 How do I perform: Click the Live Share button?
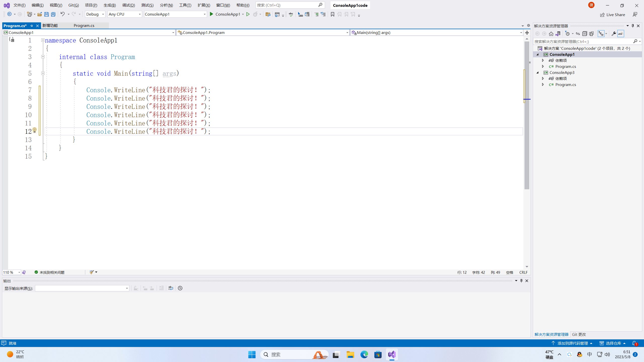613,15
